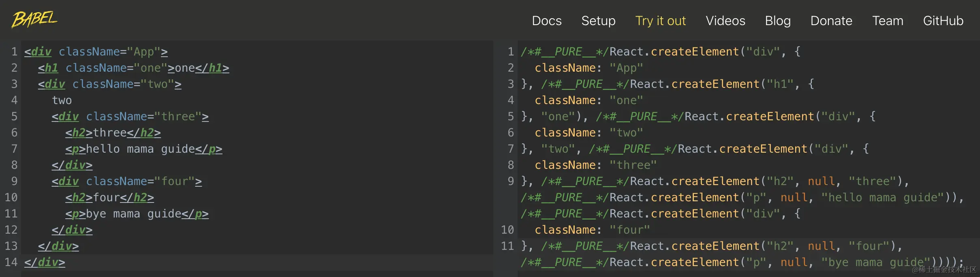Click the Babel logo
The height and width of the screenshot is (277, 980).
coord(34,19)
